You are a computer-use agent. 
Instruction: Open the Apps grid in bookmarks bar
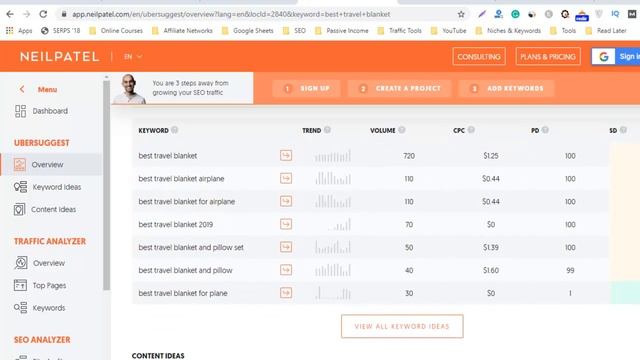tap(19, 31)
